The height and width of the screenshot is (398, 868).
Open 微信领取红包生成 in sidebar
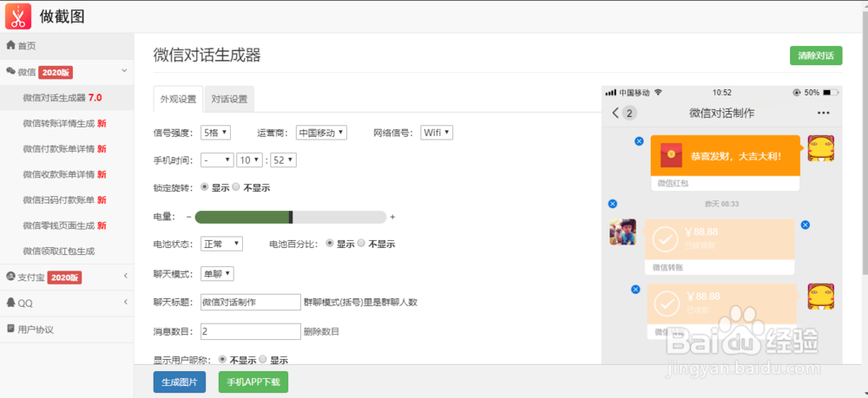tap(67, 251)
